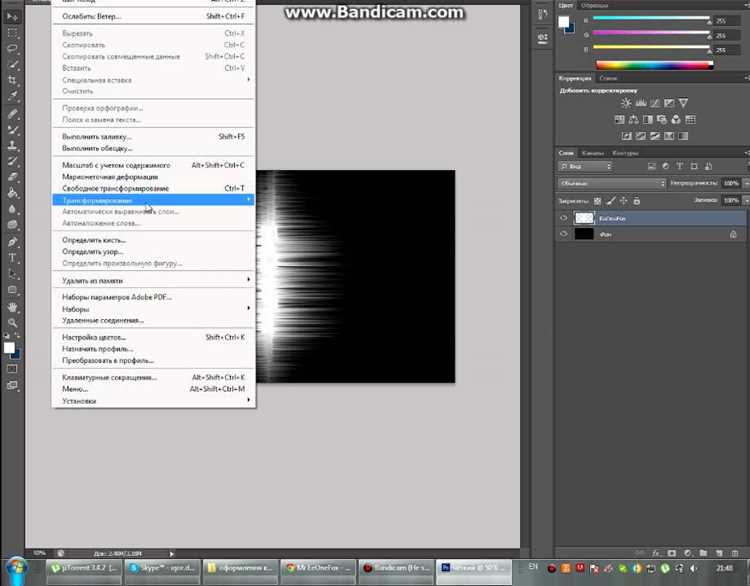
Task: Hide the EeOneFox layer
Action: (x=564, y=218)
